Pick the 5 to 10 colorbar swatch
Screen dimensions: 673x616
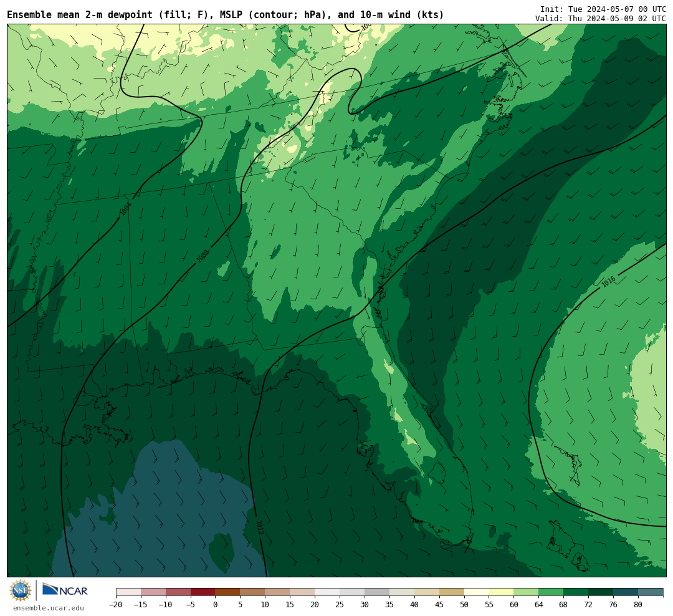tap(253, 592)
